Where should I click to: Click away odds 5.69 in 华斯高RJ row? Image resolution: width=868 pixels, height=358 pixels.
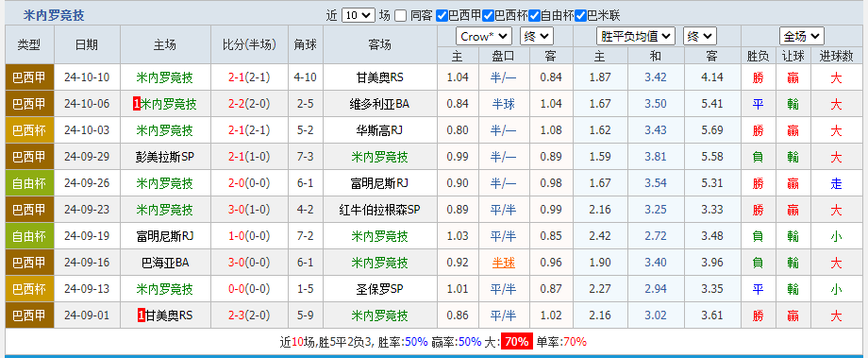[712, 130]
